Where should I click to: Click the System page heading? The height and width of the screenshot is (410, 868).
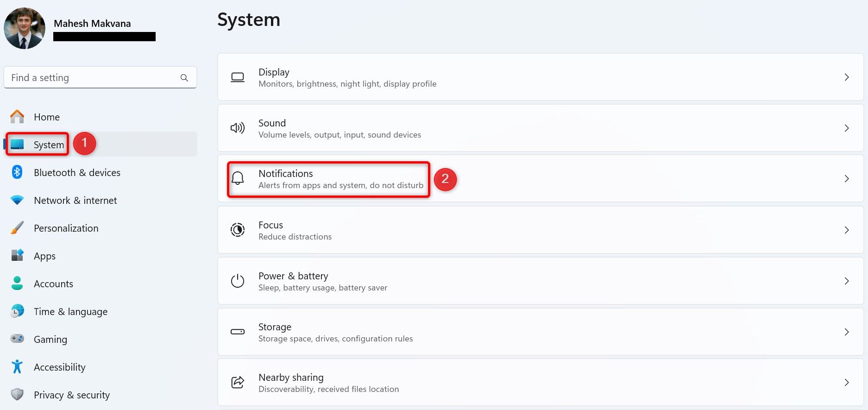[x=249, y=20]
